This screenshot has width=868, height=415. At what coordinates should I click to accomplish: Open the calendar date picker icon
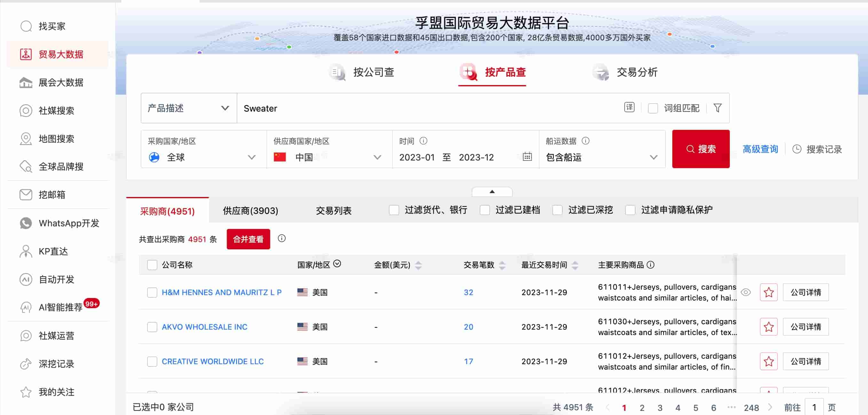pos(527,157)
